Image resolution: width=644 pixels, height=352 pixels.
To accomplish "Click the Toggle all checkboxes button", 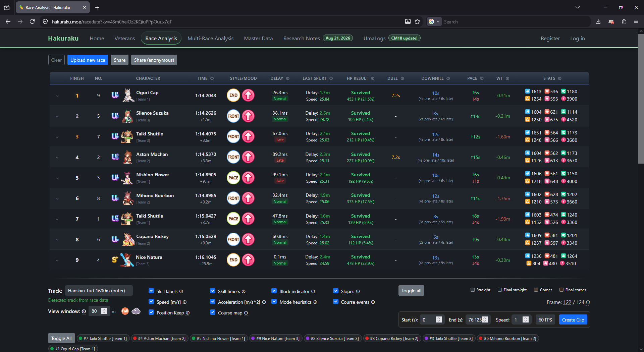I will 411,291.
